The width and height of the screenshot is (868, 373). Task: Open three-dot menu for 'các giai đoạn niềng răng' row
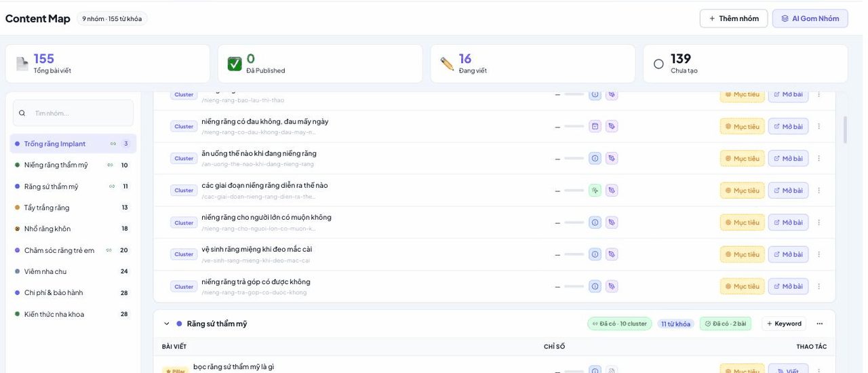click(x=818, y=191)
